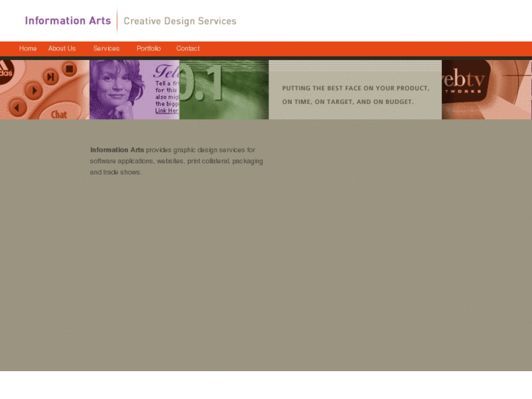
Task: Select Portfolio in the navigation bar
Action: click(x=149, y=48)
